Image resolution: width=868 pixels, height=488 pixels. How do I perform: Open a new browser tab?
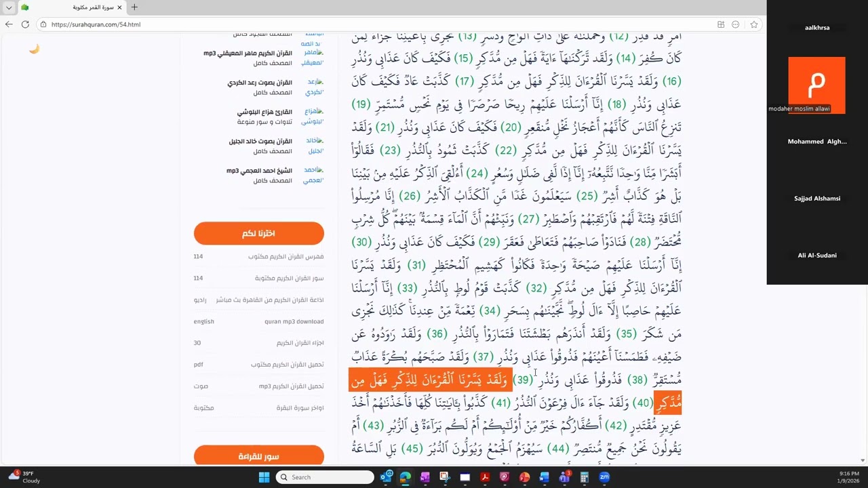tap(134, 7)
